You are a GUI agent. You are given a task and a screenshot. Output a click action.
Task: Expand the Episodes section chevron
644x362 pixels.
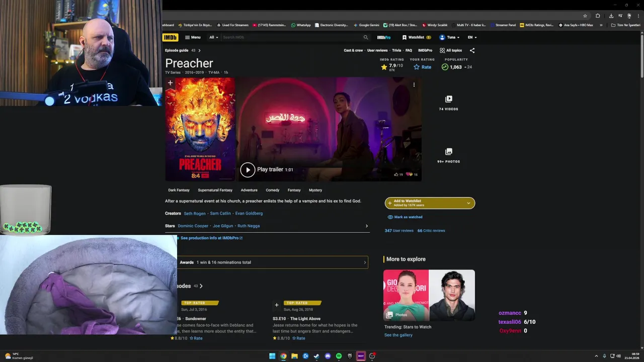click(201, 286)
